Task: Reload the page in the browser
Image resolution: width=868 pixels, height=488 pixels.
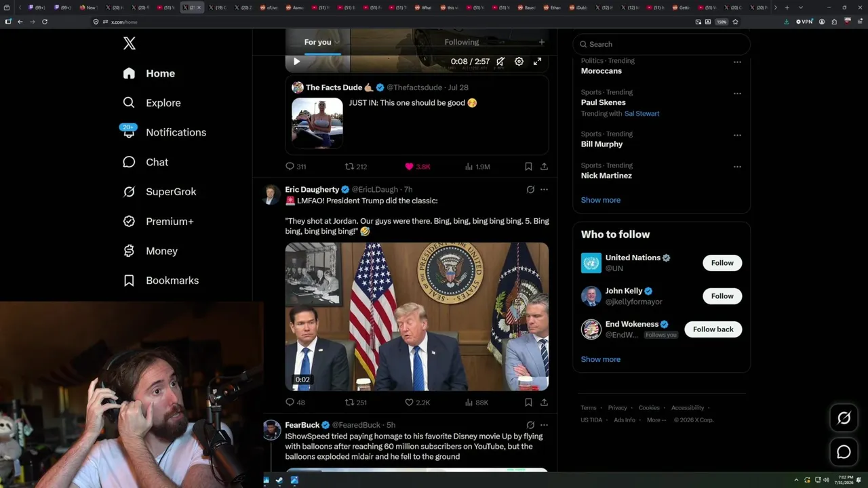Action: pyautogui.click(x=45, y=22)
